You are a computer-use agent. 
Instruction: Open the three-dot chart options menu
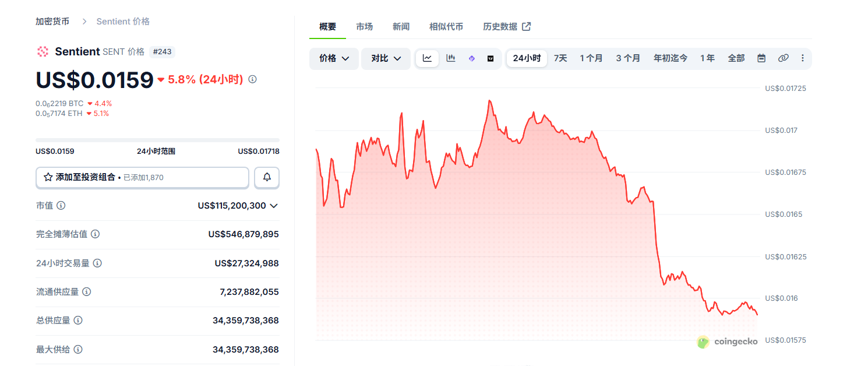coord(803,58)
